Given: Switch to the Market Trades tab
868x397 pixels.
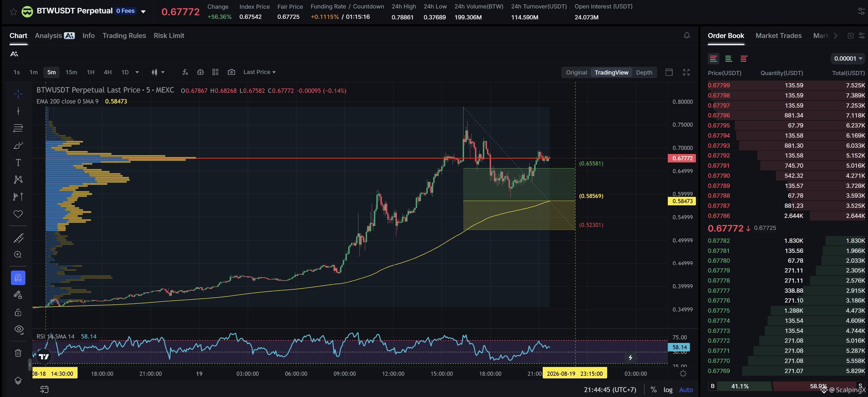Looking at the screenshot, I should pyautogui.click(x=778, y=36).
